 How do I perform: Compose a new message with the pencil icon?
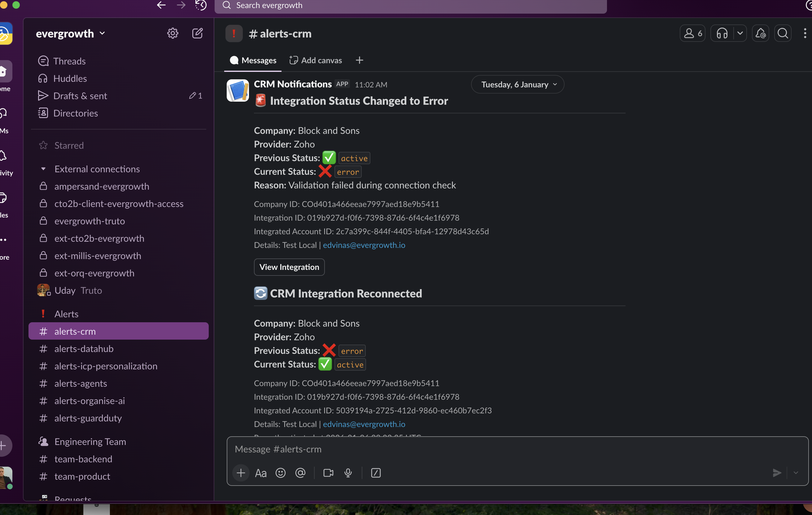198,33
